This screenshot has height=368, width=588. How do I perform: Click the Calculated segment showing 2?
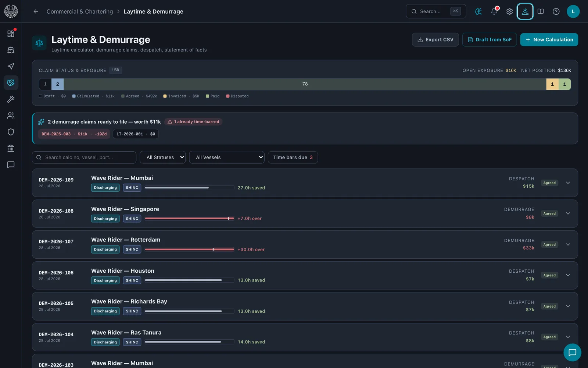[58, 84]
